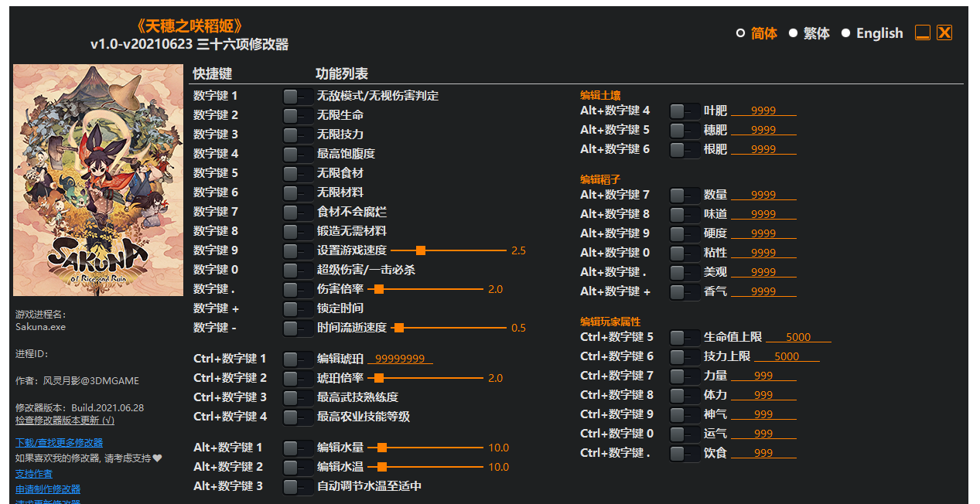Enable 穗肥 toggle
The image size is (980, 504).
[685, 130]
